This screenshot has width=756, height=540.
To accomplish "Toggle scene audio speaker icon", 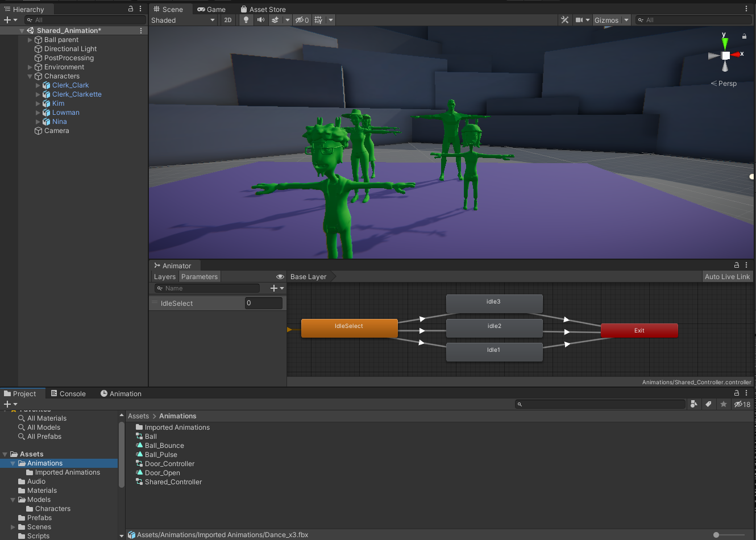I will pos(260,20).
